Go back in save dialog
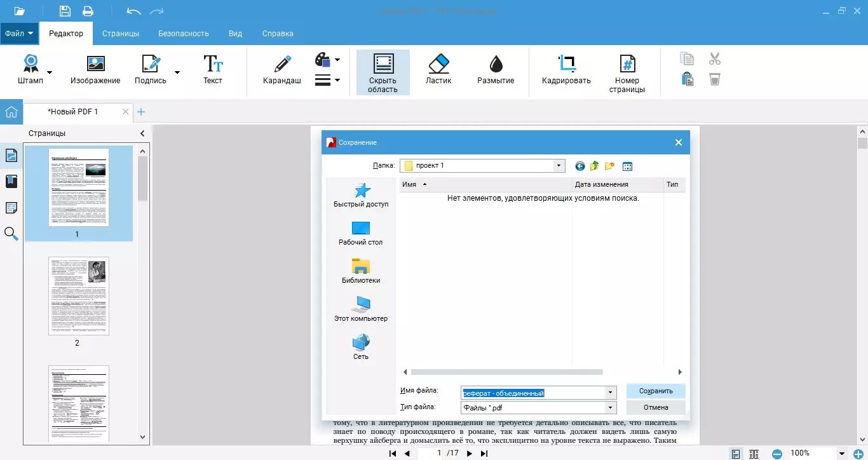Image resolution: width=868 pixels, height=460 pixels. (580, 166)
